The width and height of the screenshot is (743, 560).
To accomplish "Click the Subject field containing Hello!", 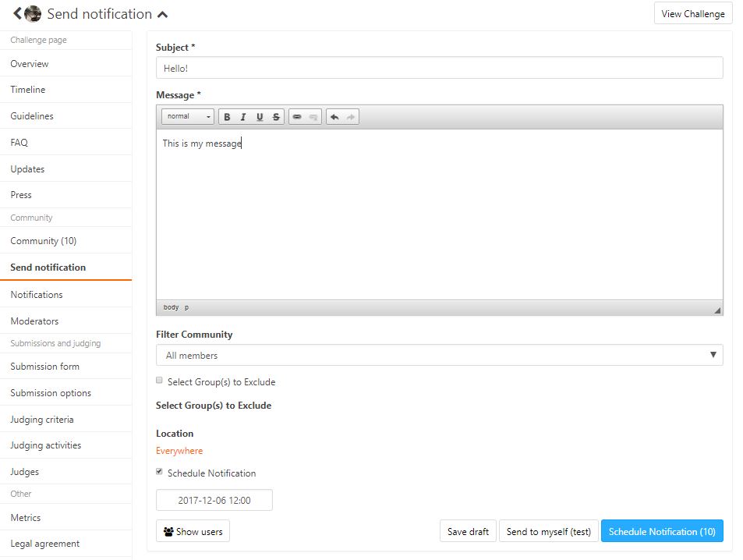I will point(439,68).
